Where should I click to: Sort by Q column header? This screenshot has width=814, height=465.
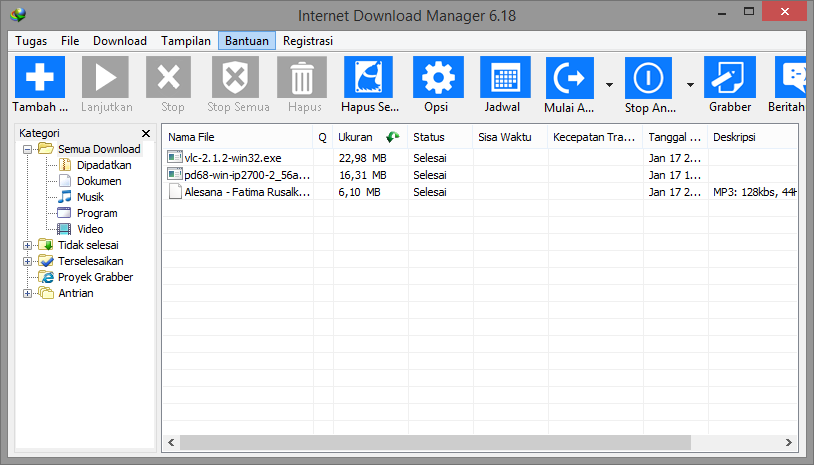tap(322, 137)
